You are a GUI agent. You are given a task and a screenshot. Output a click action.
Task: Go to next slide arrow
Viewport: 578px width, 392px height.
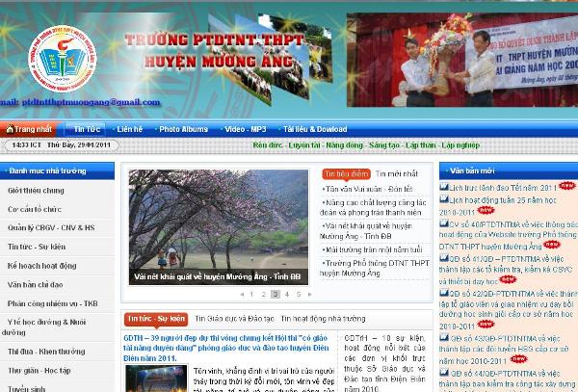(309, 295)
